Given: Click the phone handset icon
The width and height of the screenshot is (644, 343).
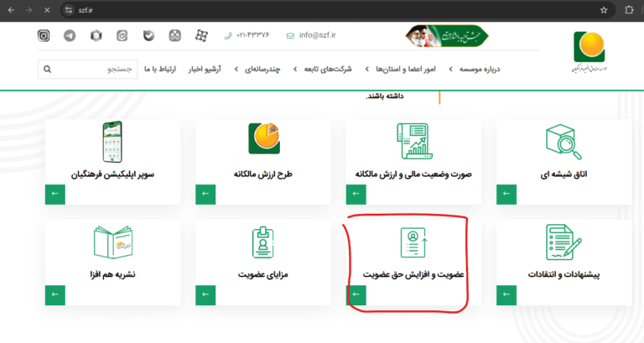Looking at the screenshot, I should pos(228,36).
